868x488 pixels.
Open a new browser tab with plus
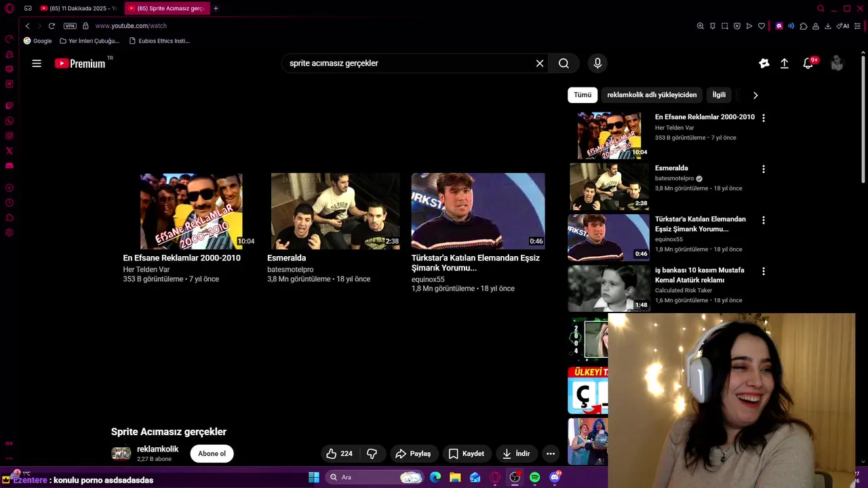coord(216,8)
